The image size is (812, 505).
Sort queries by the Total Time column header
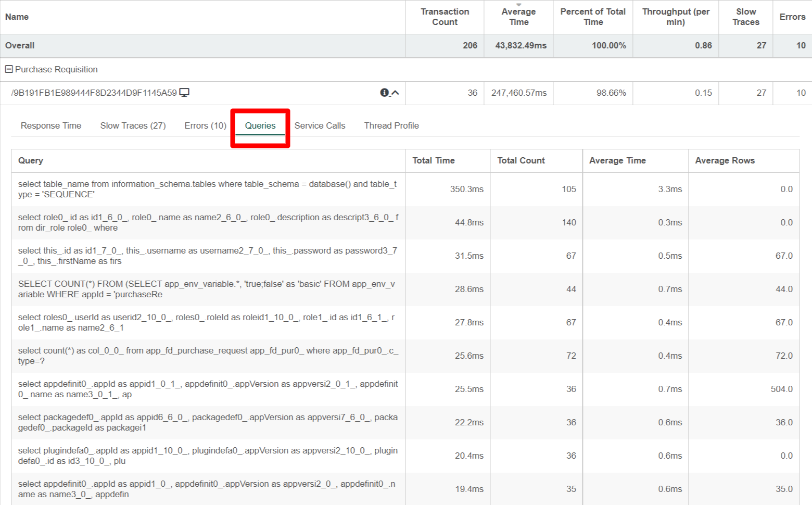pos(434,160)
